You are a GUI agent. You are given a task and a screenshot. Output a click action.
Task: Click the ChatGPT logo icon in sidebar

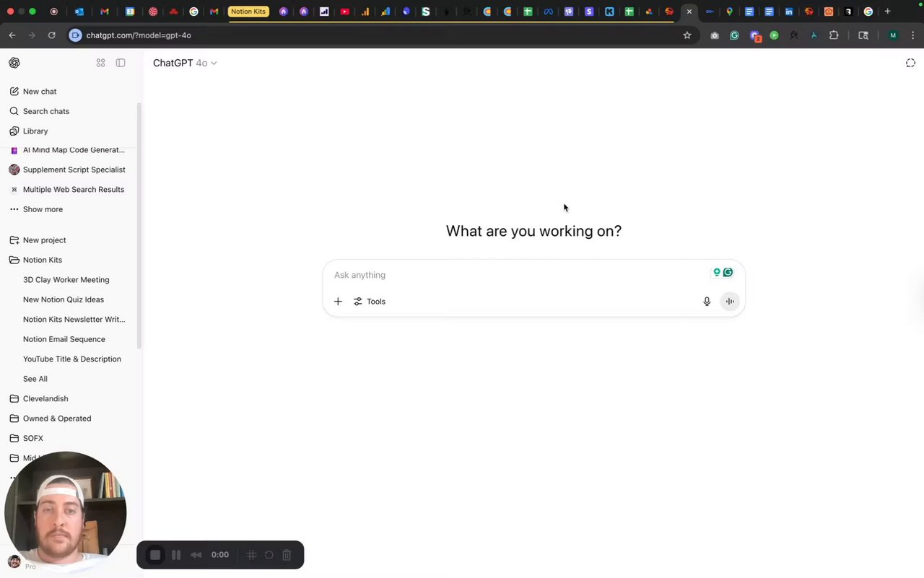coord(14,63)
